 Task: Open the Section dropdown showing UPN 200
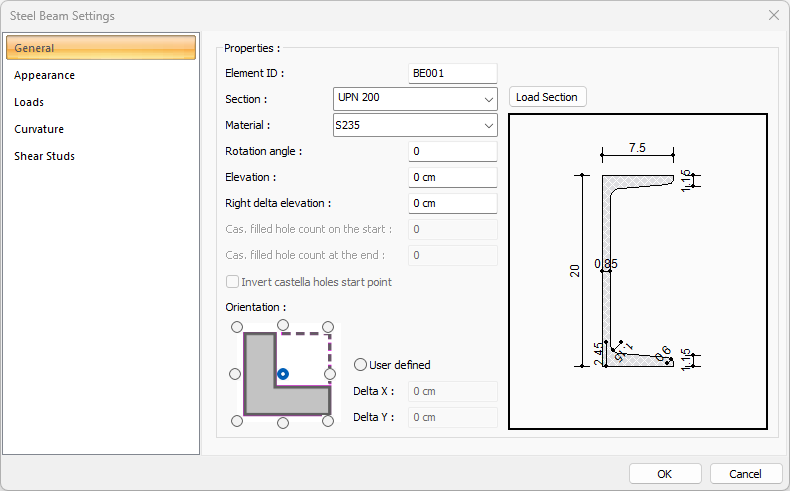[414, 98]
